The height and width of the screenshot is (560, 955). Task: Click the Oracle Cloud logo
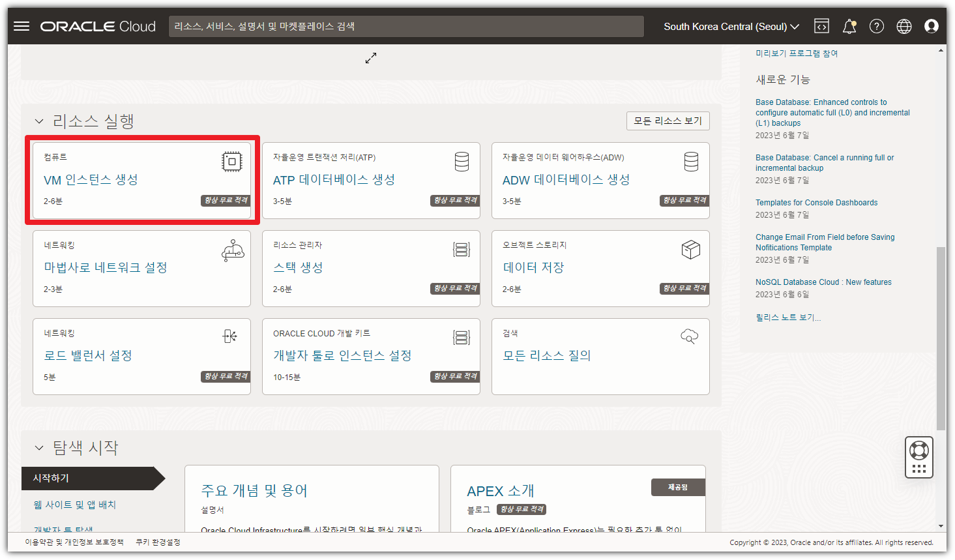pyautogui.click(x=98, y=27)
